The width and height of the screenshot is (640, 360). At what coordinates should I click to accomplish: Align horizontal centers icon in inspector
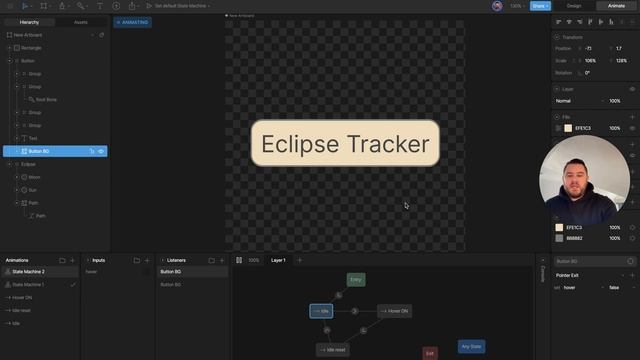coord(569,22)
